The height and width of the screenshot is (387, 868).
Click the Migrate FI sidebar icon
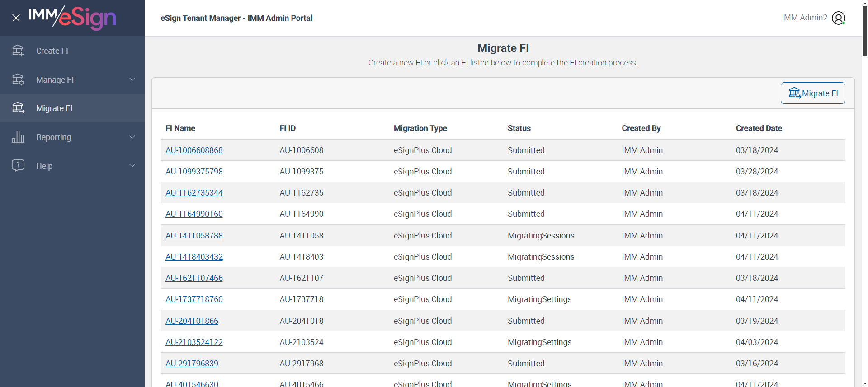click(x=18, y=108)
